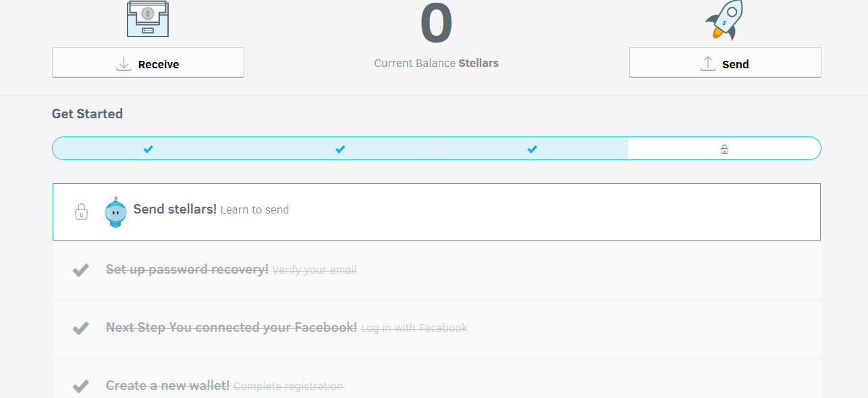Open the Learn to send link

coord(254,210)
